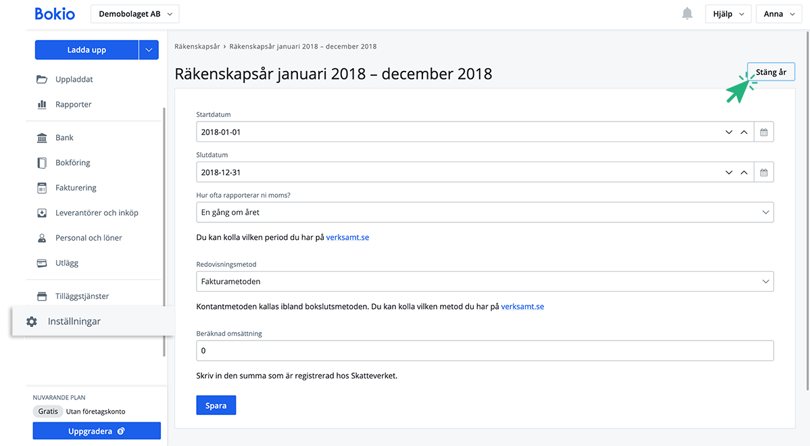
Task: Click the Ladda upp button
Action: point(86,50)
